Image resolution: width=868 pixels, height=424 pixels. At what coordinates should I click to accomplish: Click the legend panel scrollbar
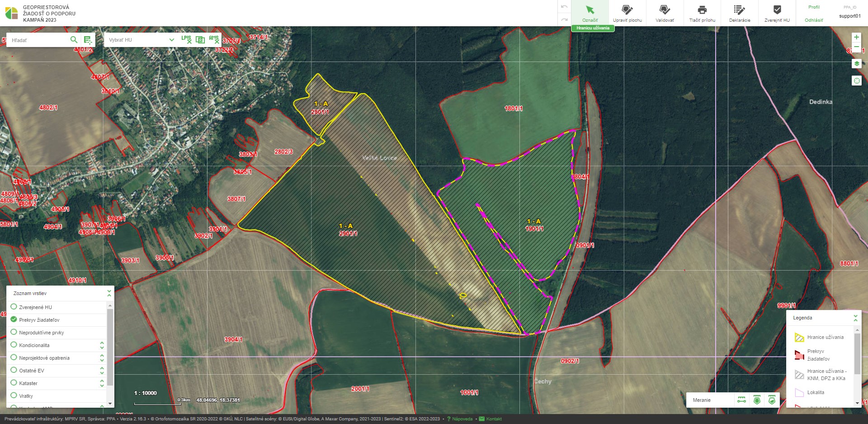click(857, 353)
